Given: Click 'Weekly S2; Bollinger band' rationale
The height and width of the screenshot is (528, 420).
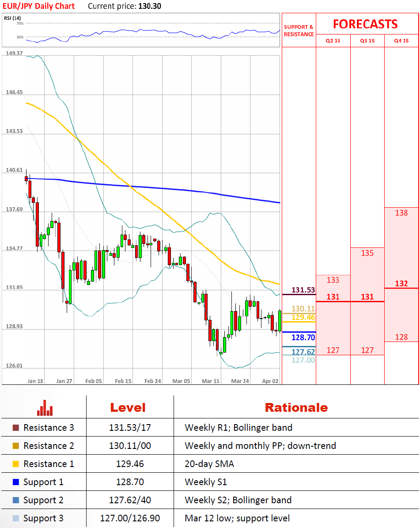Looking at the screenshot, I should (238, 501).
